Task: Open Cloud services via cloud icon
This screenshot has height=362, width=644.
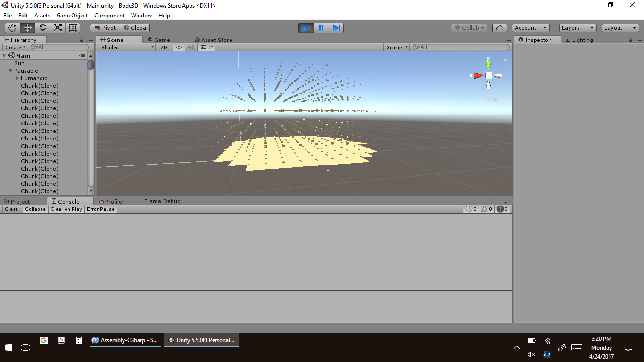Action: (x=499, y=28)
